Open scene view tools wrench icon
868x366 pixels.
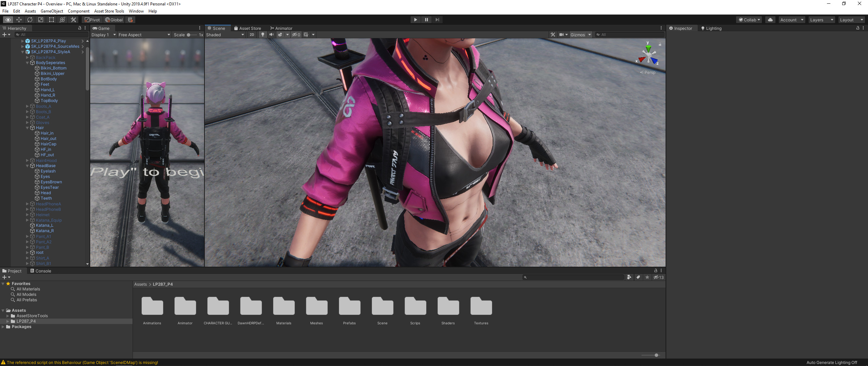553,35
